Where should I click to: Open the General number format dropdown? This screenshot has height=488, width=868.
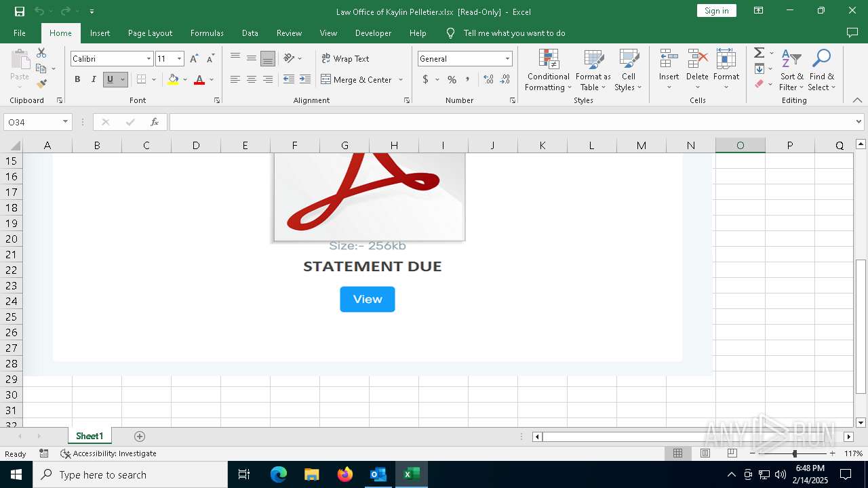[507, 59]
